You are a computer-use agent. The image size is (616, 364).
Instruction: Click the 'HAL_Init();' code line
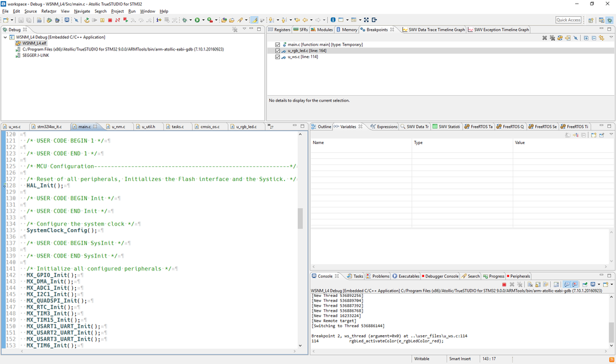pyautogui.click(x=44, y=185)
